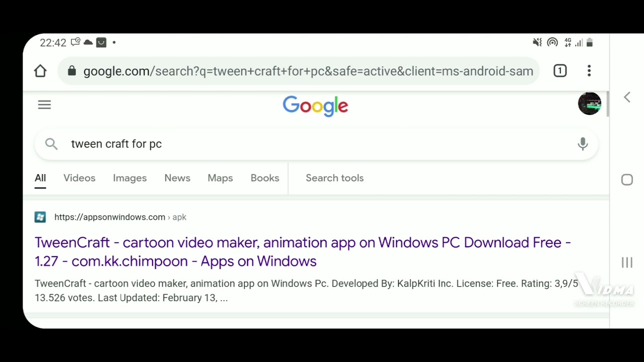
Task: Tap the cloud notification icon
Action: coord(88,42)
